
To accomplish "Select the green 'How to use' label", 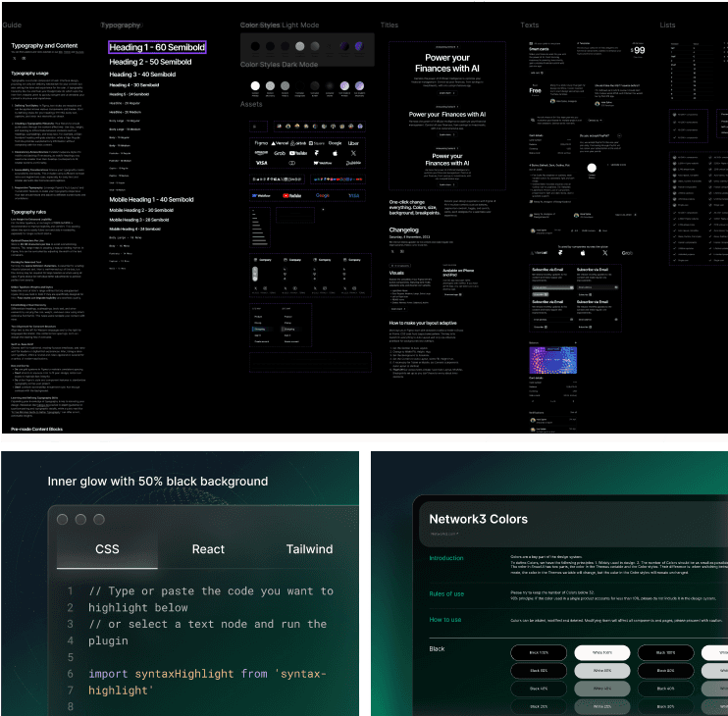I will [x=445, y=620].
